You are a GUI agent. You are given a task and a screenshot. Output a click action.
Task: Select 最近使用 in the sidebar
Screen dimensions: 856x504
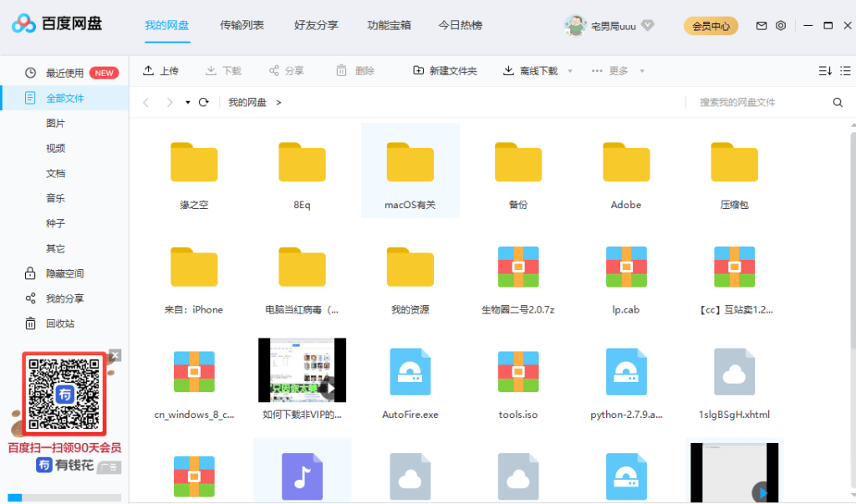(x=64, y=73)
